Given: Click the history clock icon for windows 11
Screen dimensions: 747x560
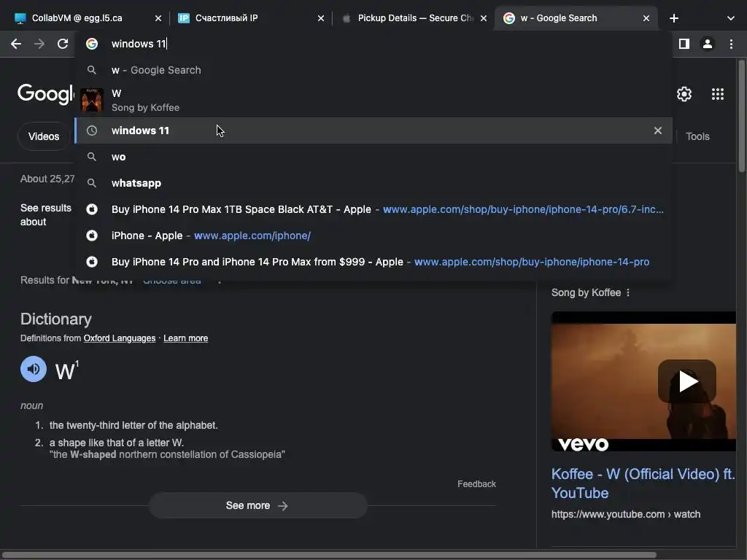Looking at the screenshot, I should tap(92, 131).
